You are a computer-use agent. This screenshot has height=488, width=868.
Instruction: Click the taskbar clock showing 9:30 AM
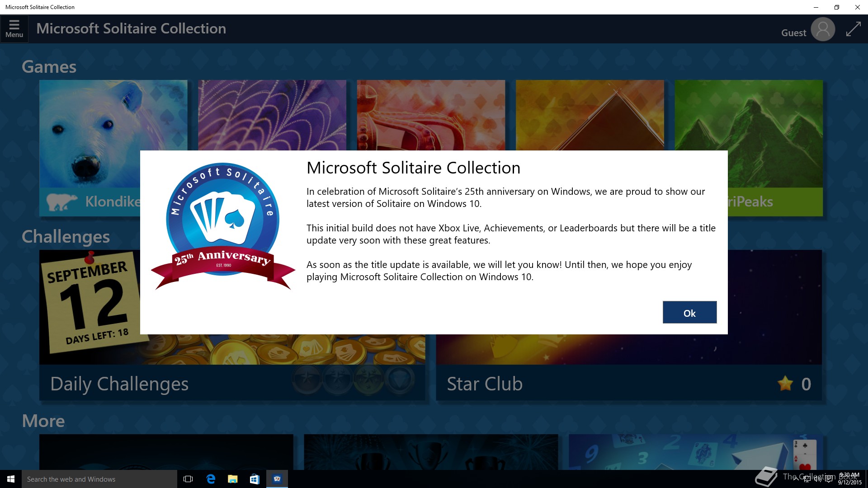point(849,479)
